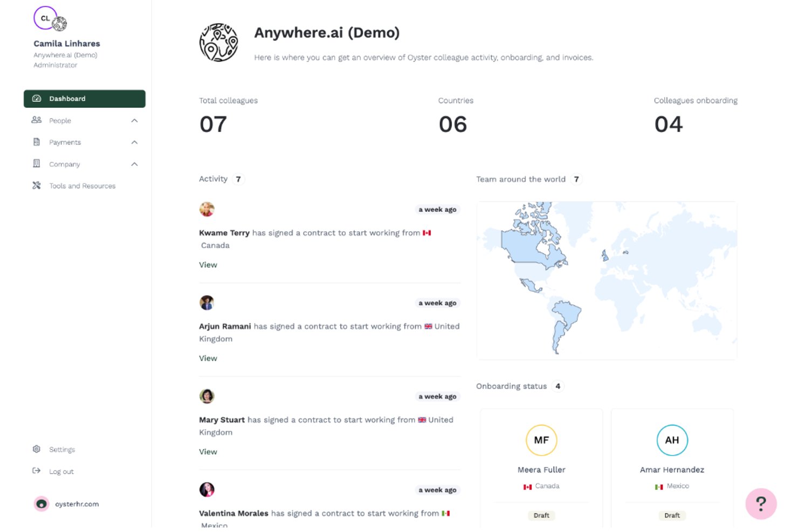Open the People menu item
798x532 pixels.
tap(85, 121)
